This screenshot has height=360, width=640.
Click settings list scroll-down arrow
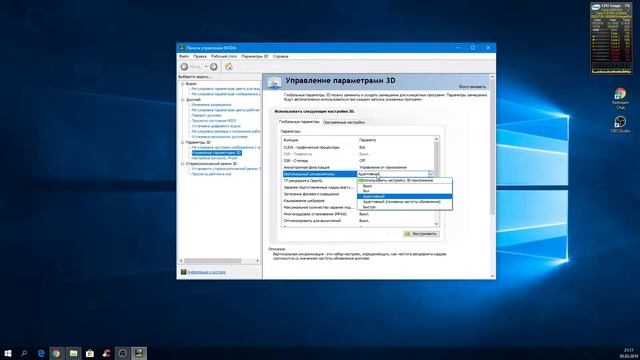pyautogui.click(x=436, y=224)
